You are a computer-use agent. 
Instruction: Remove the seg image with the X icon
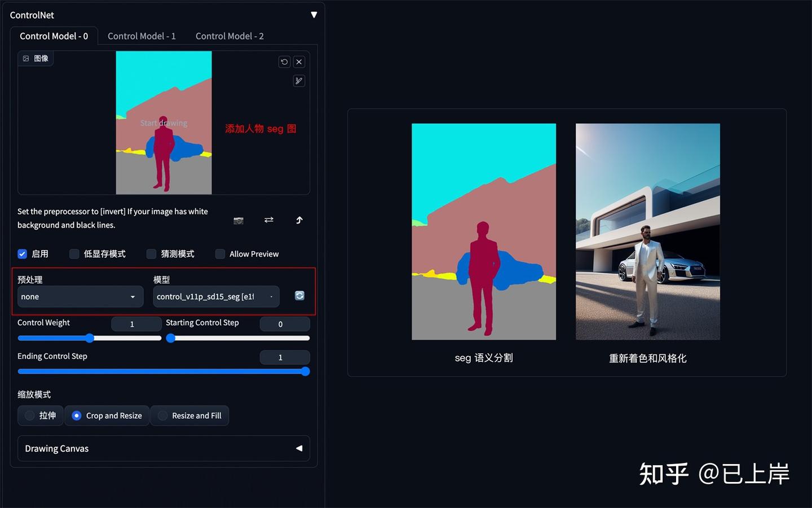click(299, 62)
